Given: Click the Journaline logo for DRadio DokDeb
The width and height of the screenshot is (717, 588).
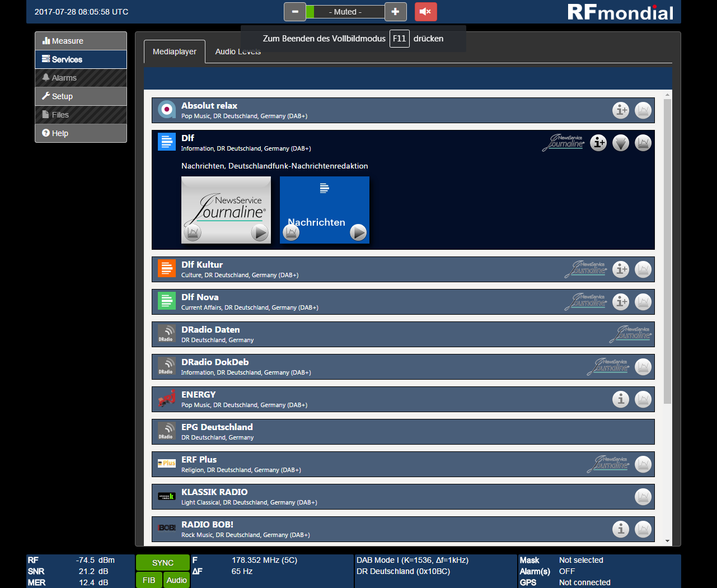Looking at the screenshot, I should coord(608,367).
